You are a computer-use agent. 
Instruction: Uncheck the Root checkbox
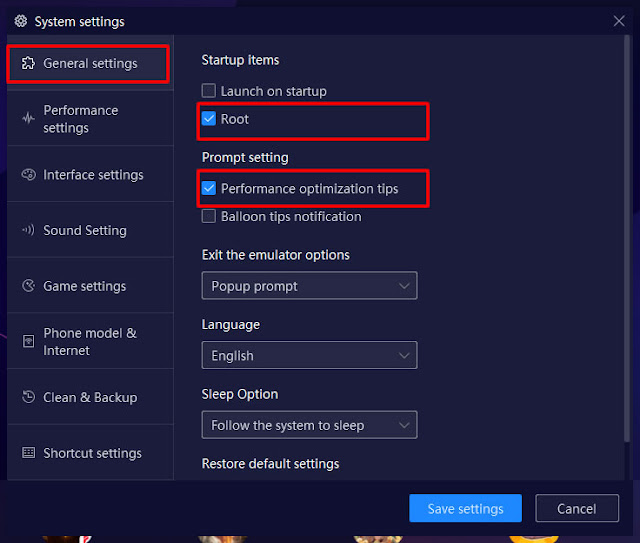(x=209, y=119)
